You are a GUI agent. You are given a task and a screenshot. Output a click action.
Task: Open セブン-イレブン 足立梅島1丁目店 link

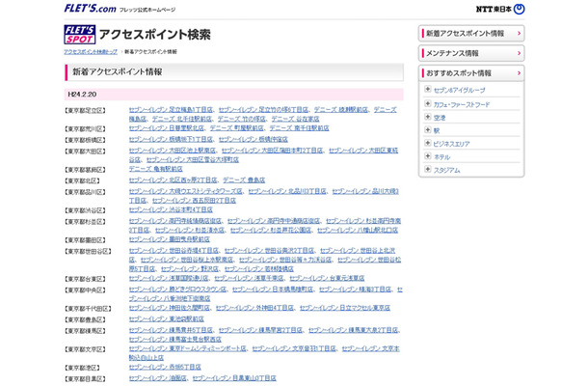pyautogui.click(x=171, y=110)
